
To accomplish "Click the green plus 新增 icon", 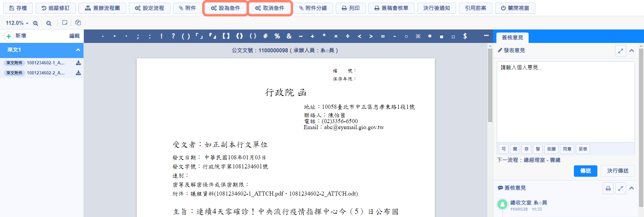I will coord(9,36).
